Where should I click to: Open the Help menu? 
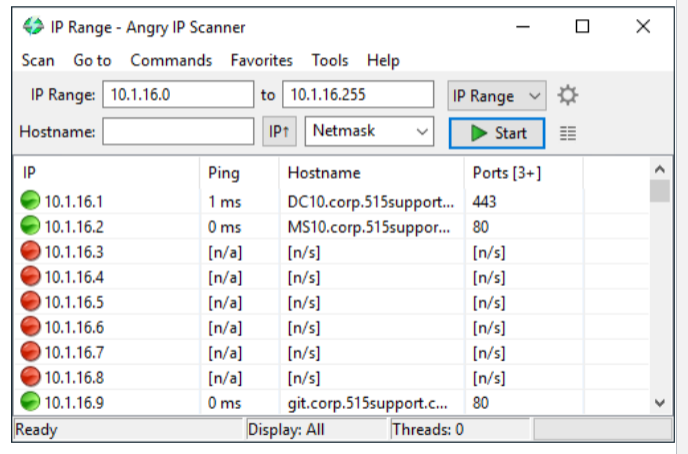click(383, 60)
